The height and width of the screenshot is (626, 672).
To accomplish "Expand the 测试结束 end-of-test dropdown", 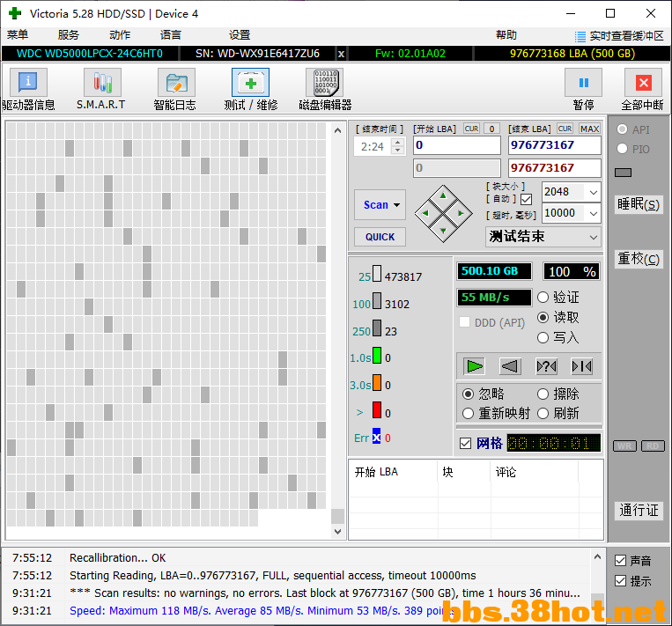I will click(593, 237).
